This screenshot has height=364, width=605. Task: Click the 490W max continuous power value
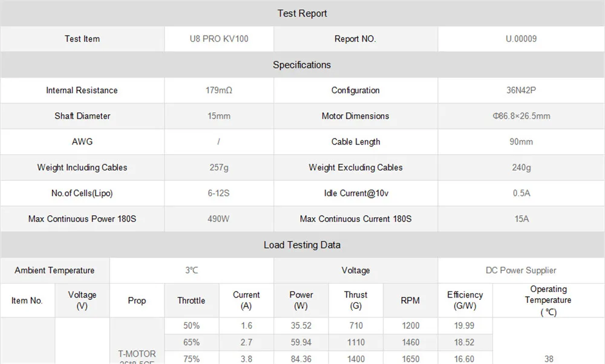(218, 219)
